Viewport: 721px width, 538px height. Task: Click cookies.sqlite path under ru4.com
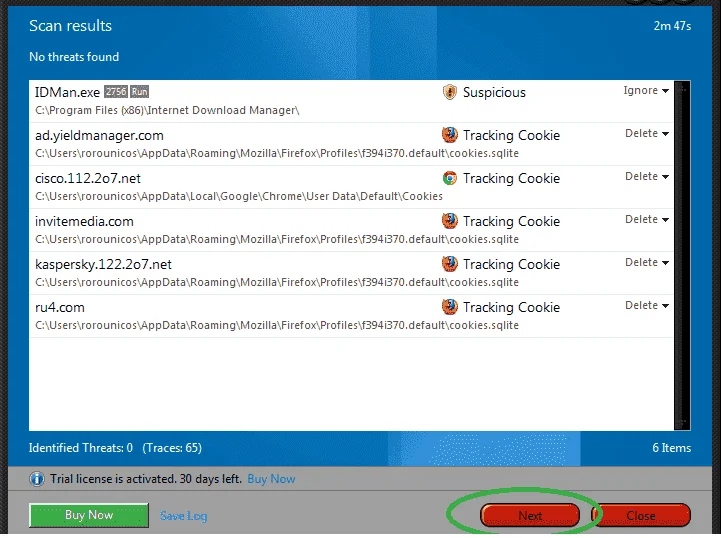coord(277,325)
